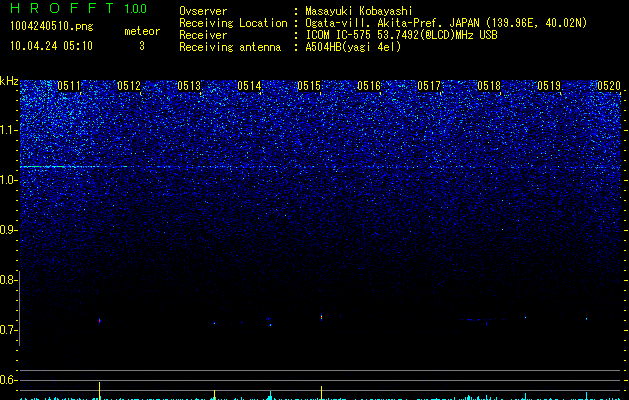Click the Receiving Location label

click(x=233, y=23)
